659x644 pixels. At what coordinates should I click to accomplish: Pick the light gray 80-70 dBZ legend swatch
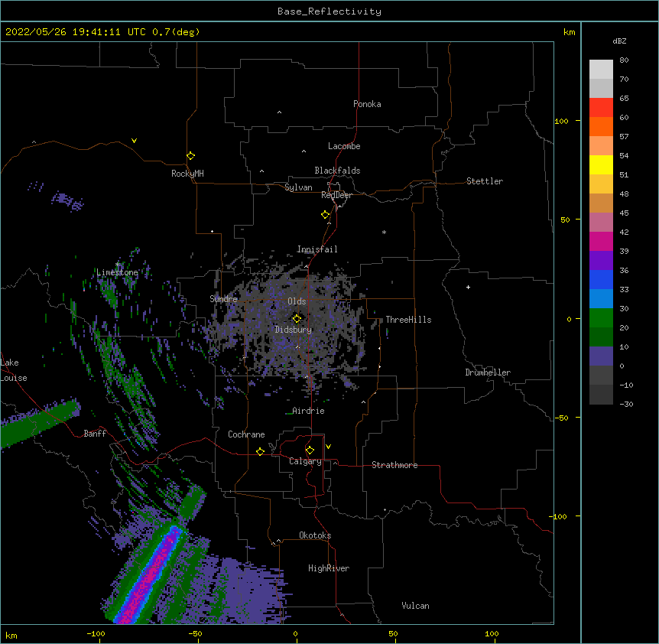(601, 70)
